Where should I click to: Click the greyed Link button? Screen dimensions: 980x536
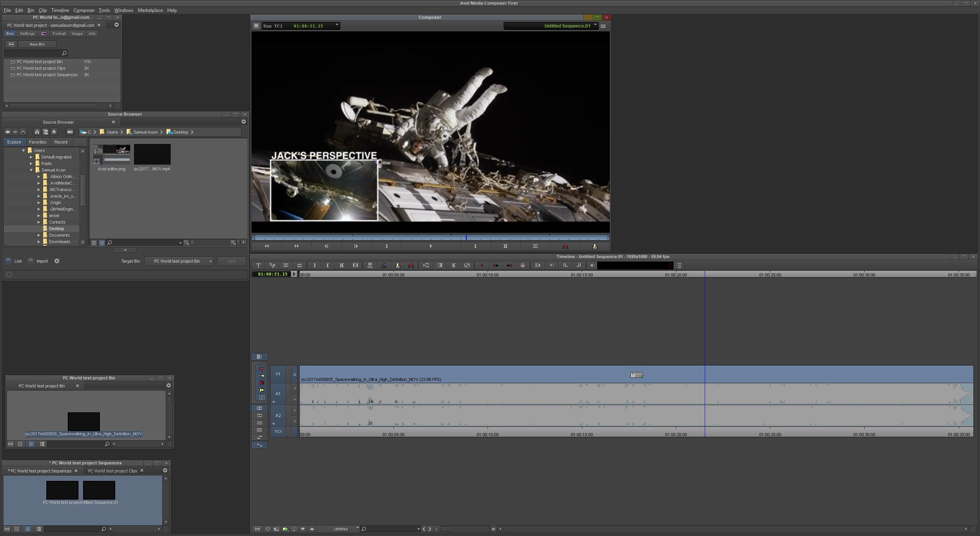[x=232, y=261]
